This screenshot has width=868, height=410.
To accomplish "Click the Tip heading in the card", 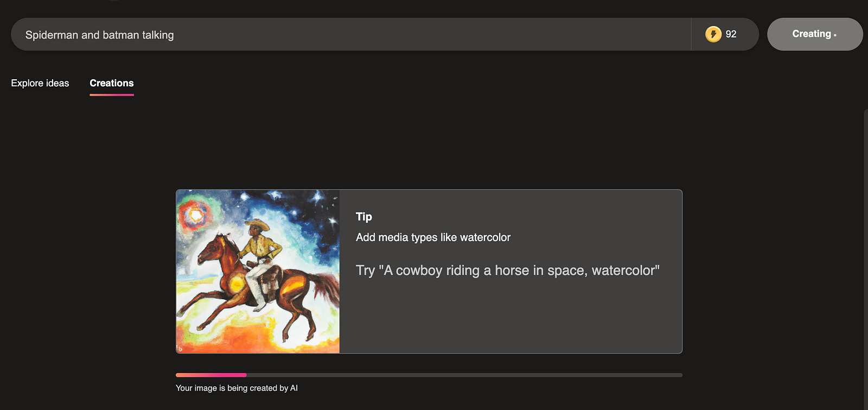I will pos(363,217).
